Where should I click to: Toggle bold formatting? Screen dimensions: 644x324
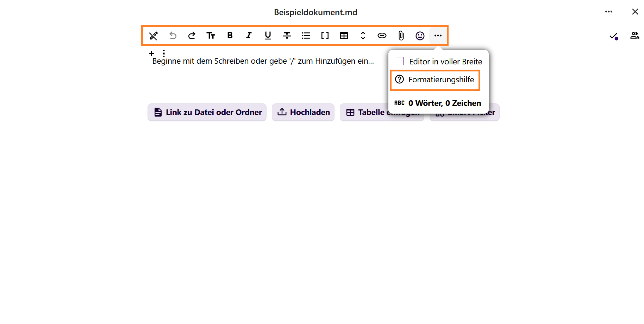point(230,36)
